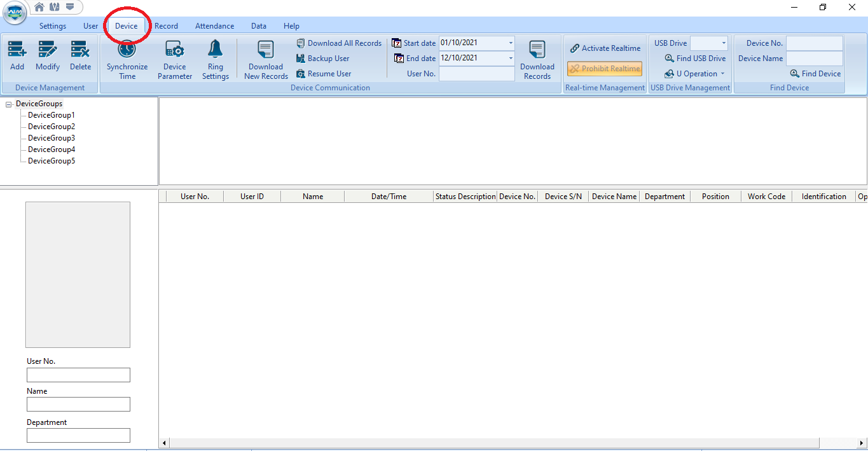The image size is (868, 451).
Task: Click the Name column header
Action: coord(313,197)
